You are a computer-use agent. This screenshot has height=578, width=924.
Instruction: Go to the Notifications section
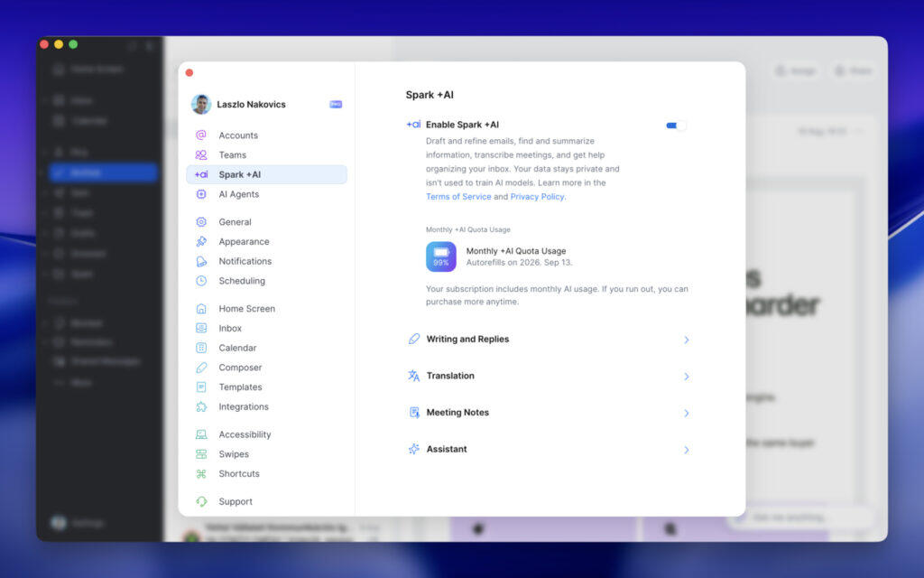tap(266, 261)
